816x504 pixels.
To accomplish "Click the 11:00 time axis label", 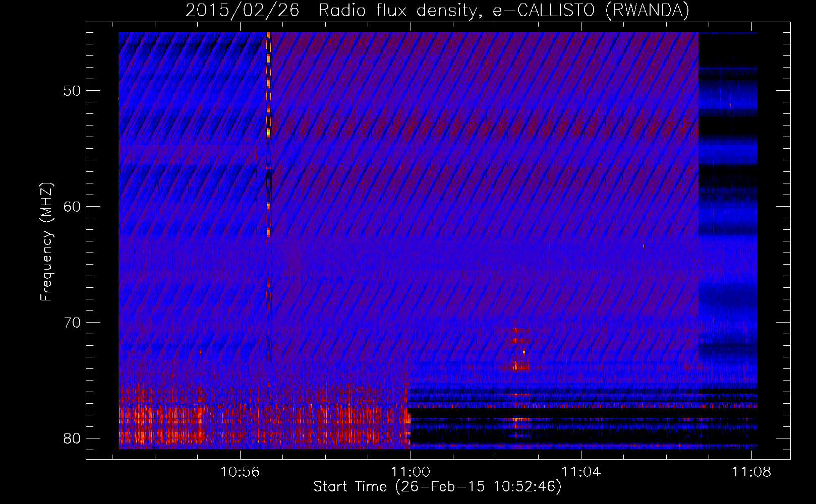I will coord(411,472).
